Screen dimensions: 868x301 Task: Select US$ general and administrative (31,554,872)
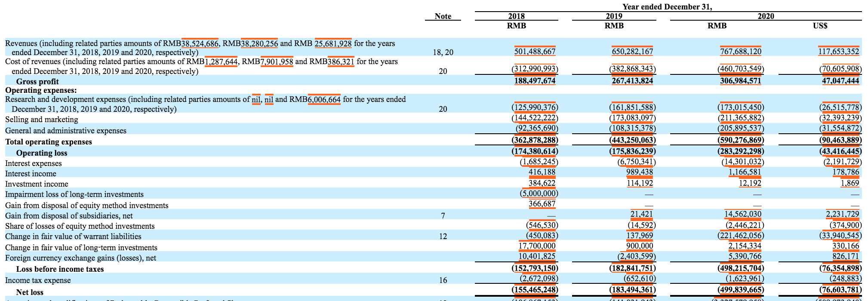[x=840, y=129]
